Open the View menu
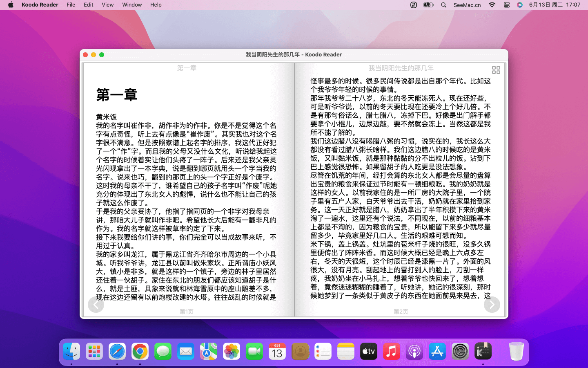Viewport: 588px width, 368px height. coord(107,5)
